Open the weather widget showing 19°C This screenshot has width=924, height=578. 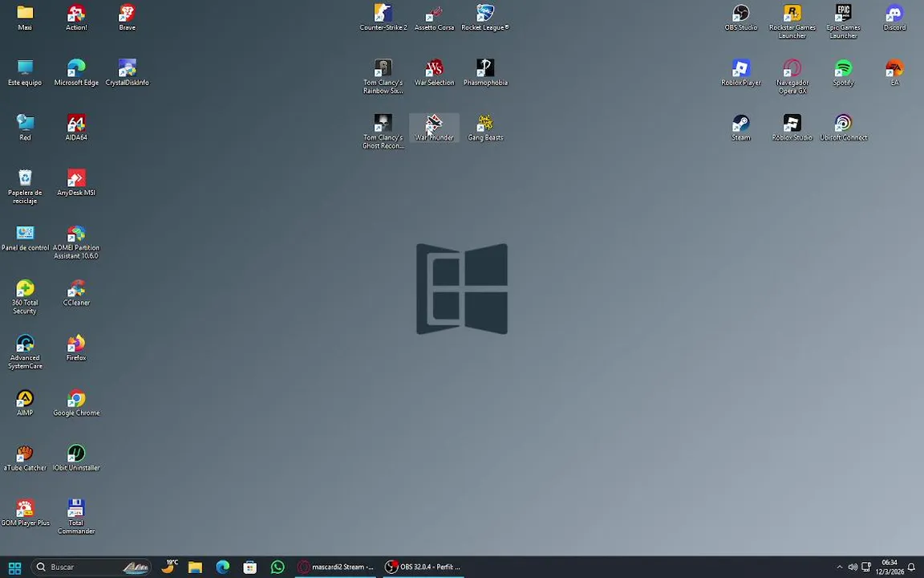pyautogui.click(x=168, y=567)
